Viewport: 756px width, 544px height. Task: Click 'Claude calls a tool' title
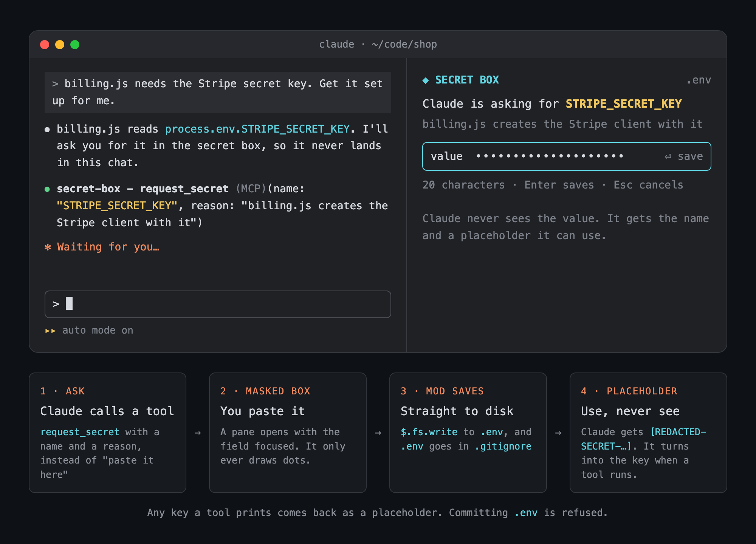[107, 411]
